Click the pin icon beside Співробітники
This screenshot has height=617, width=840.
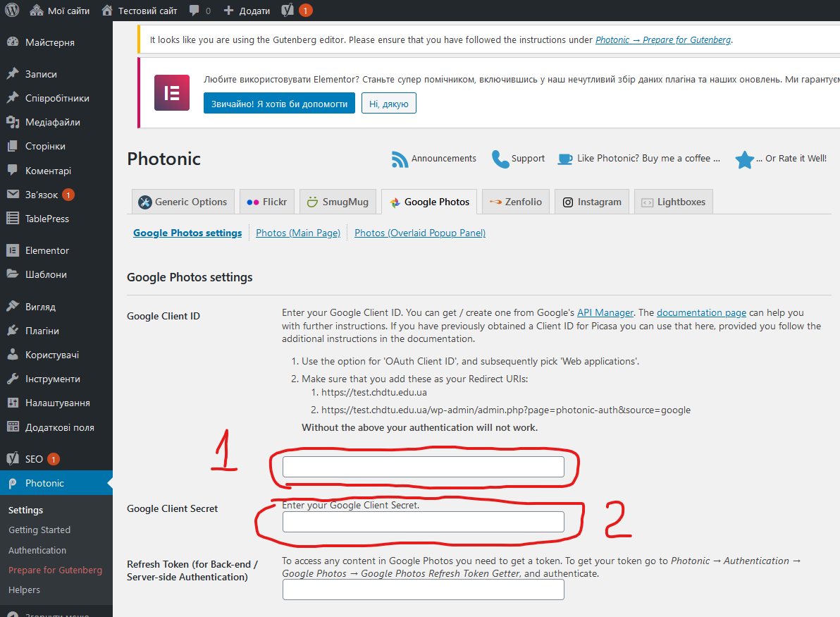(x=13, y=97)
